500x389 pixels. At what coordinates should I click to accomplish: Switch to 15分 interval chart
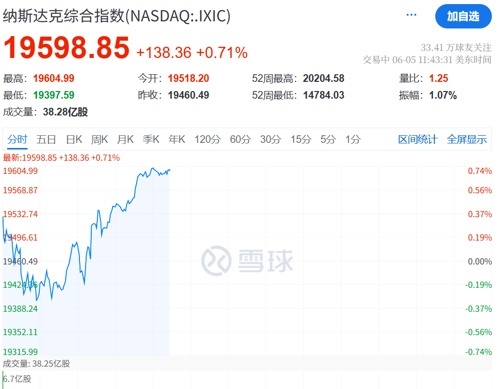click(300, 139)
